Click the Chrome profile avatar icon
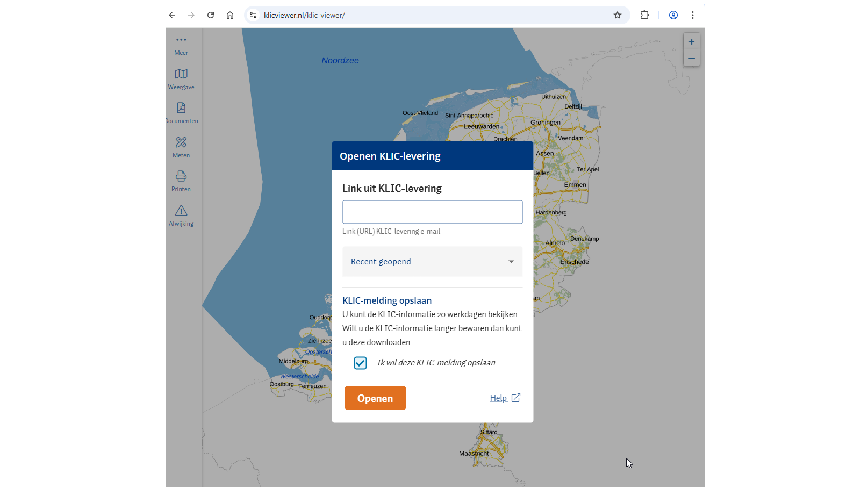Image resolution: width=868 pixels, height=488 pixels. click(673, 15)
